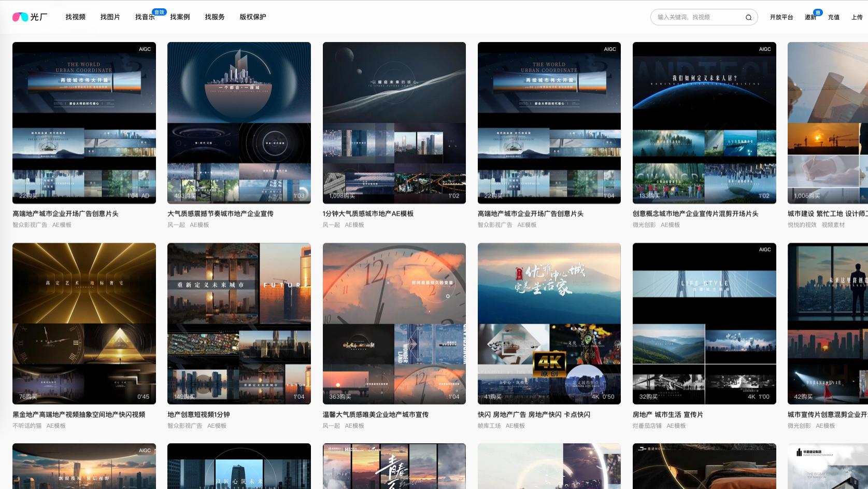Click AIGC badge on 创意概念城市地产 thumbnail
The width and height of the screenshot is (868, 489).
coord(765,49)
